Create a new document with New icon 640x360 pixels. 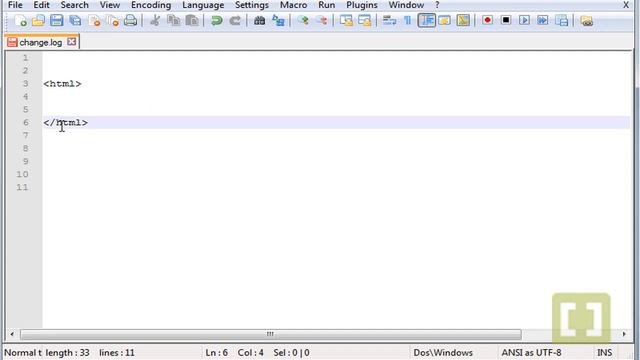20,20
